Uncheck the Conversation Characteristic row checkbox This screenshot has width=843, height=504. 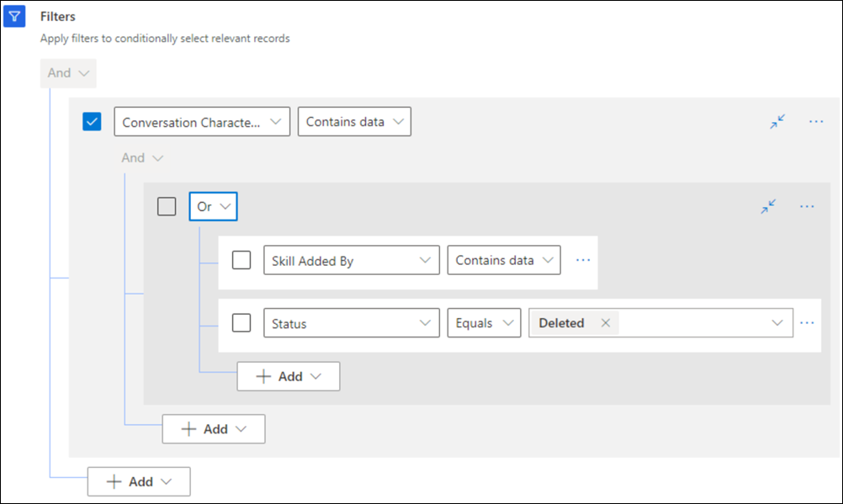[92, 122]
